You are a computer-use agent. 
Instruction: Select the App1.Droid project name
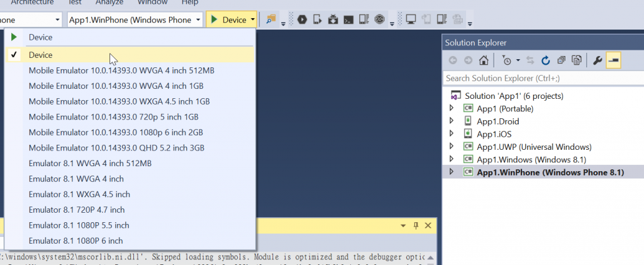(498, 121)
